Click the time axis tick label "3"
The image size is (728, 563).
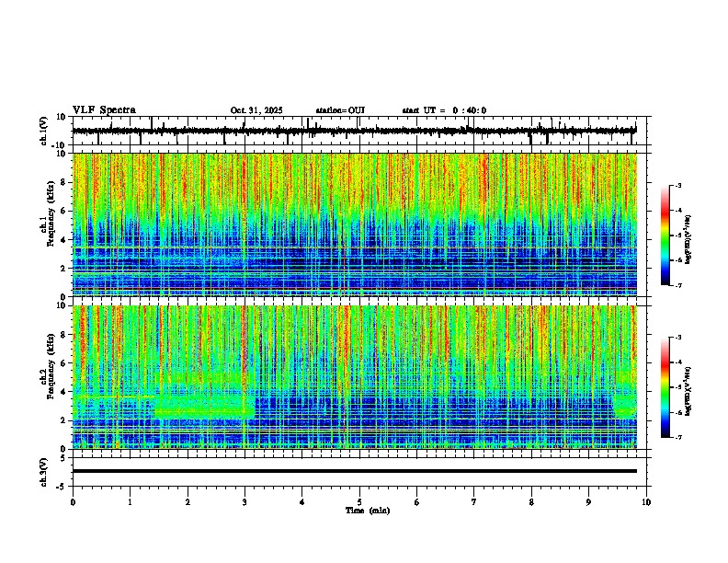point(245,502)
